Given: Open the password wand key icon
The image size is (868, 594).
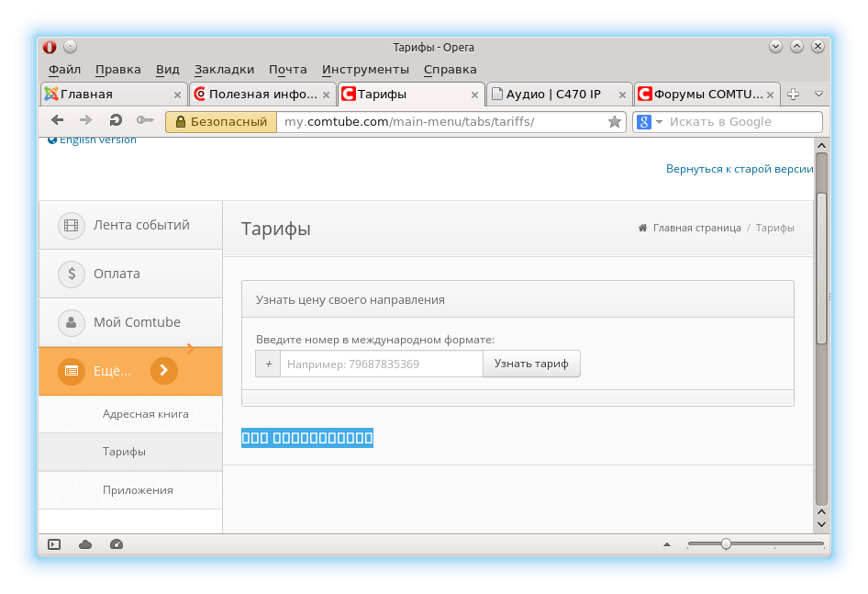Looking at the screenshot, I should click(145, 120).
